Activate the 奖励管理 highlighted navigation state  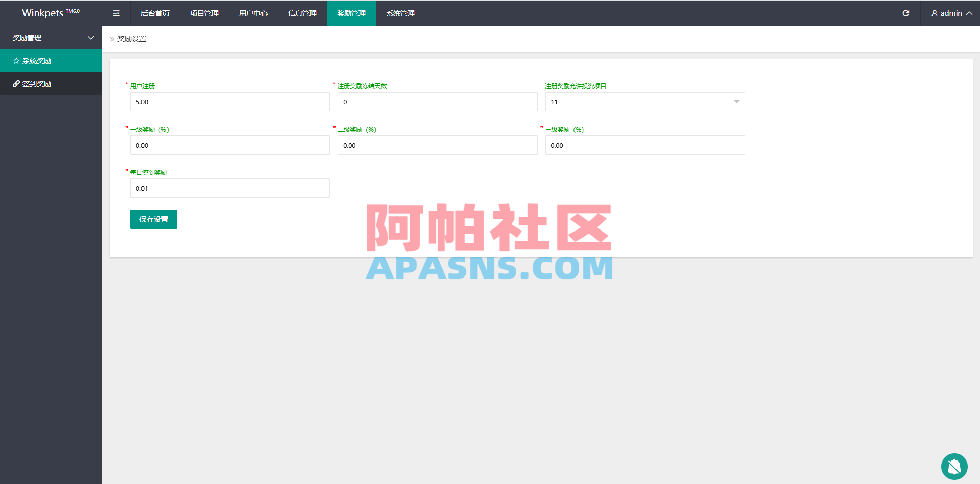pos(351,13)
